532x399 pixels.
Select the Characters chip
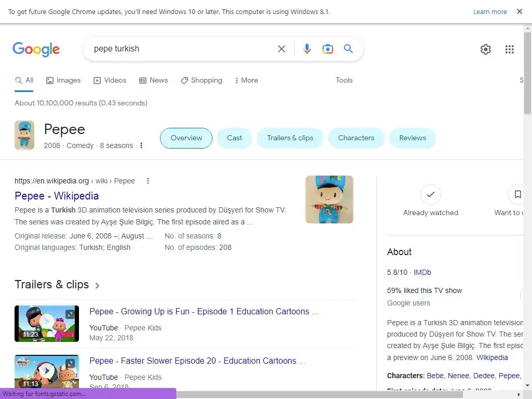[356, 138]
